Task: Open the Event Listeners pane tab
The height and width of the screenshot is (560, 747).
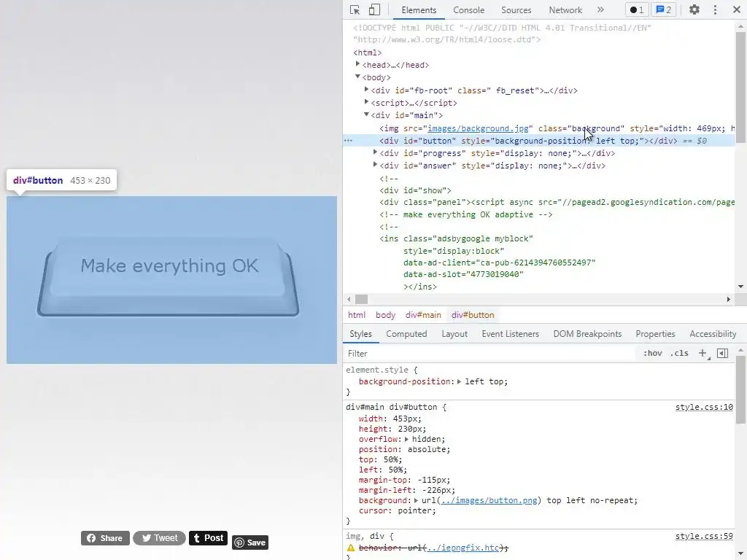Action: pos(510,334)
